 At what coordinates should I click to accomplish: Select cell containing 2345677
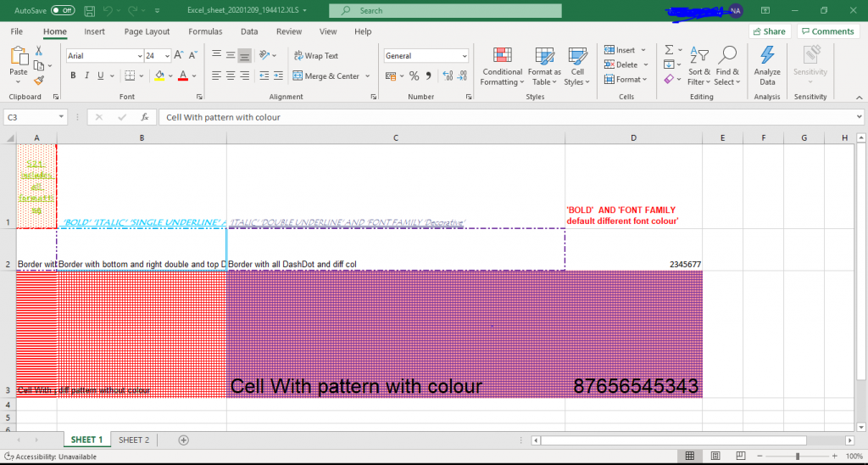tap(634, 250)
